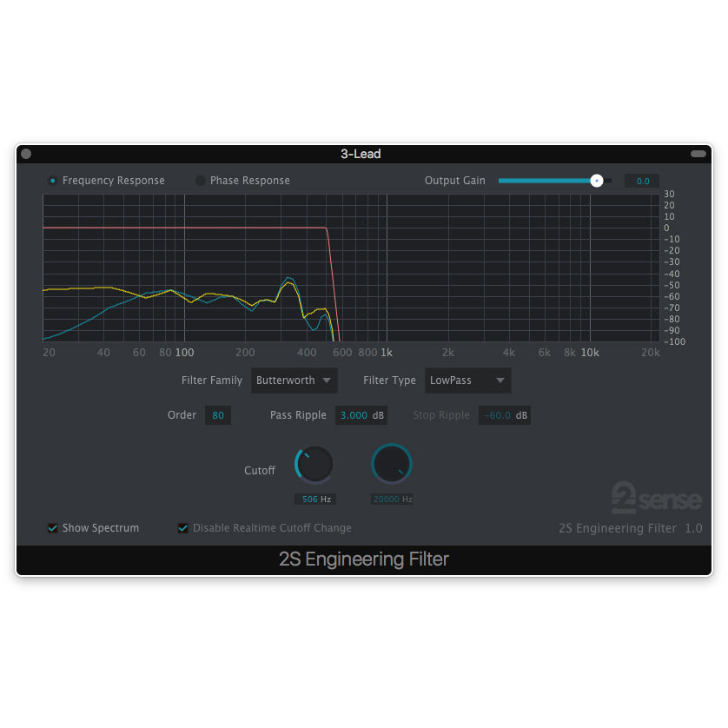Viewport: 728px width, 728px height.
Task: Toggle the Show Spectrum checkbox
Action: (53, 528)
